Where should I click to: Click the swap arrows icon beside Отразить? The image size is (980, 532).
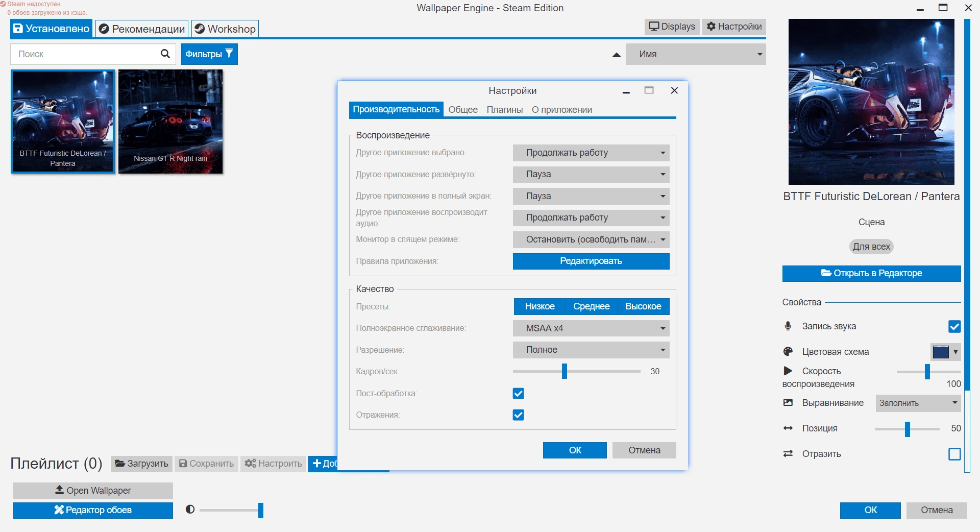pos(788,453)
